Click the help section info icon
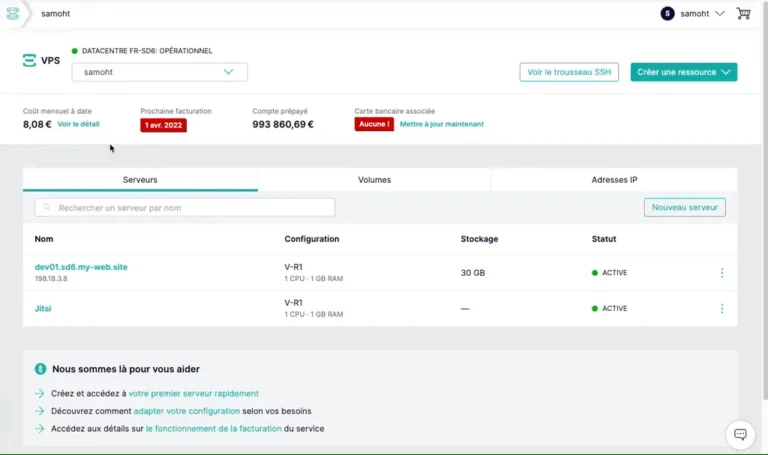This screenshot has width=768, height=455. pos(40,369)
